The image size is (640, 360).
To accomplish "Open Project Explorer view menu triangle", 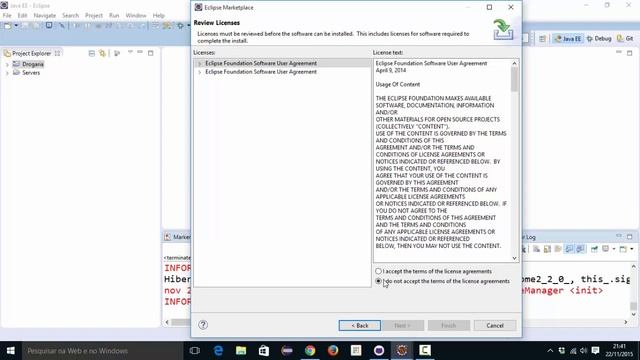I will [130, 52].
